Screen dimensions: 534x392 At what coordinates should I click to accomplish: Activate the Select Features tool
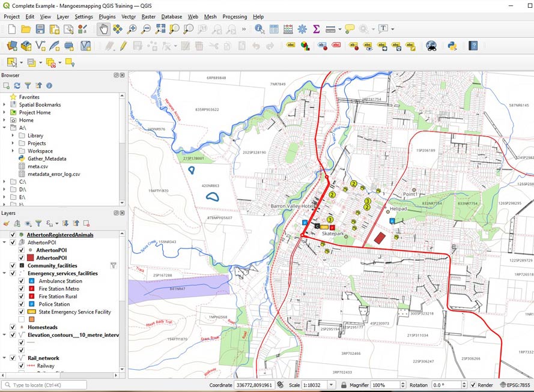click(x=12, y=62)
